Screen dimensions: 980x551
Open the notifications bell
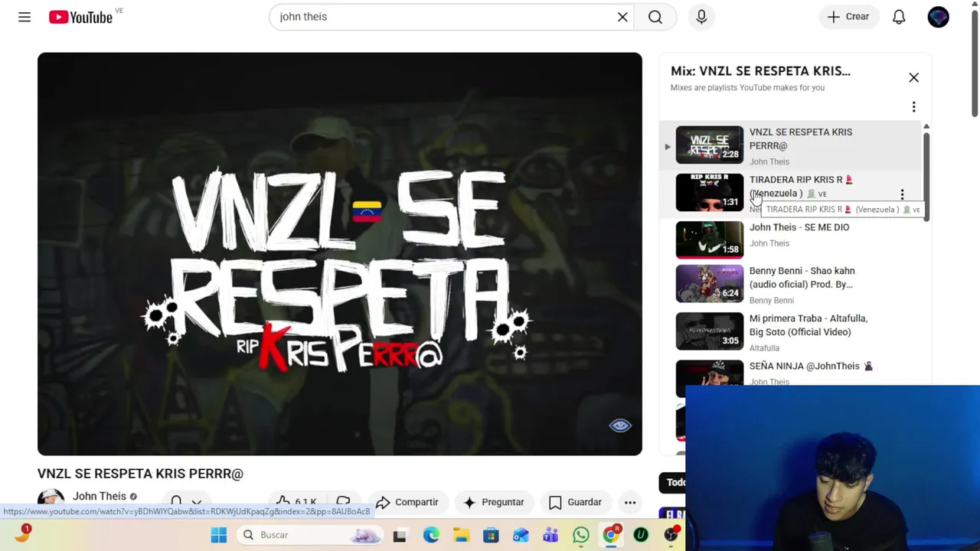tap(899, 17)
